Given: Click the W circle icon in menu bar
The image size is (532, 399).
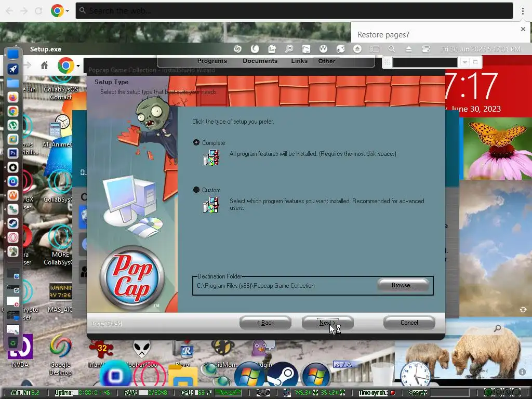Looking at the screenshot, I should (323, 49).
